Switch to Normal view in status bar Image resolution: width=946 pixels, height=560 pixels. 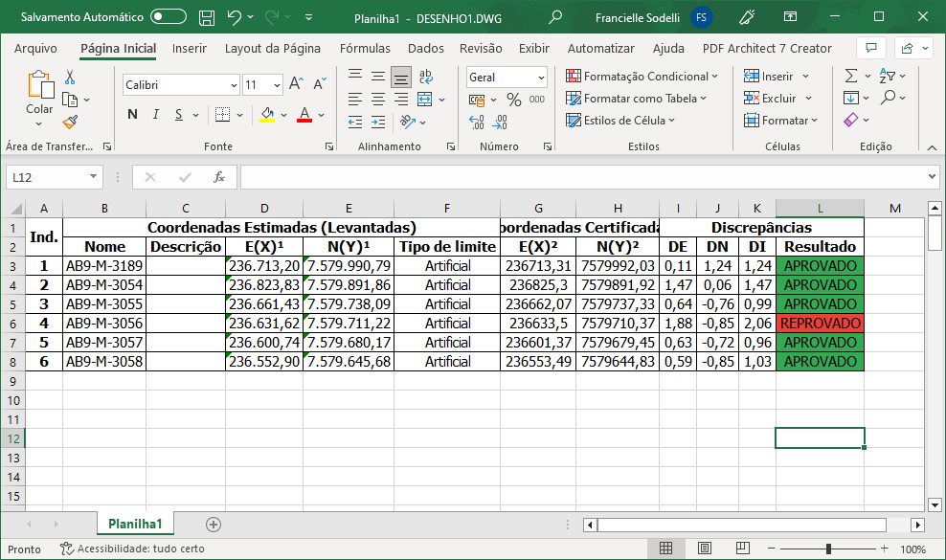[666, 548]
